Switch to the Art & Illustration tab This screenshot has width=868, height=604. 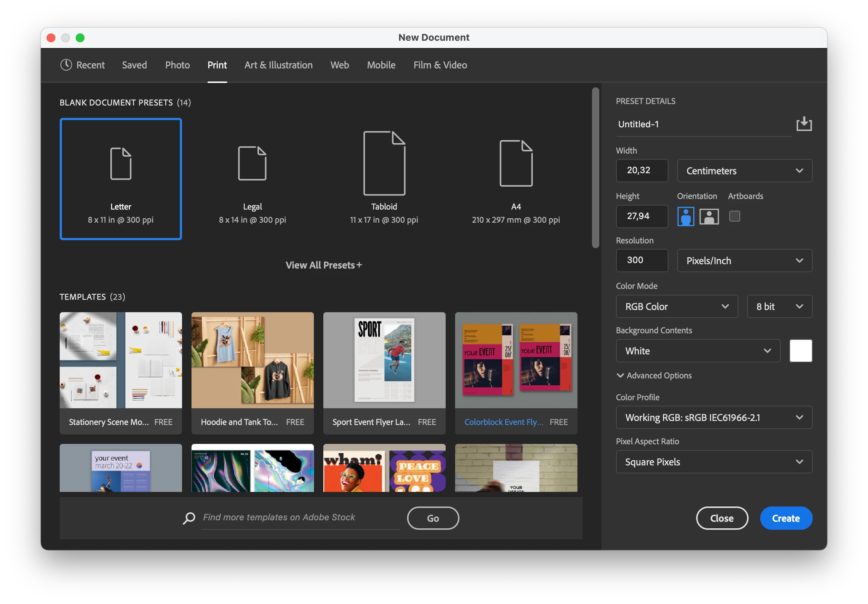(x=278, y=65)
